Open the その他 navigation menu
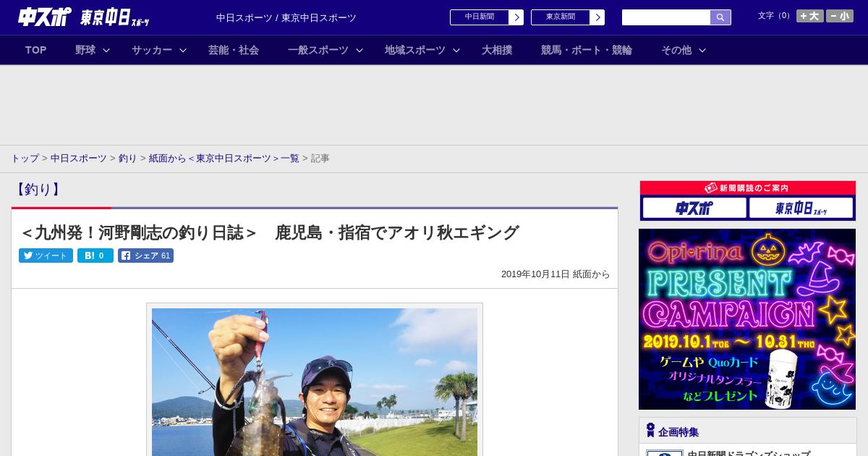Screen dimensions: 868x456 676,50
